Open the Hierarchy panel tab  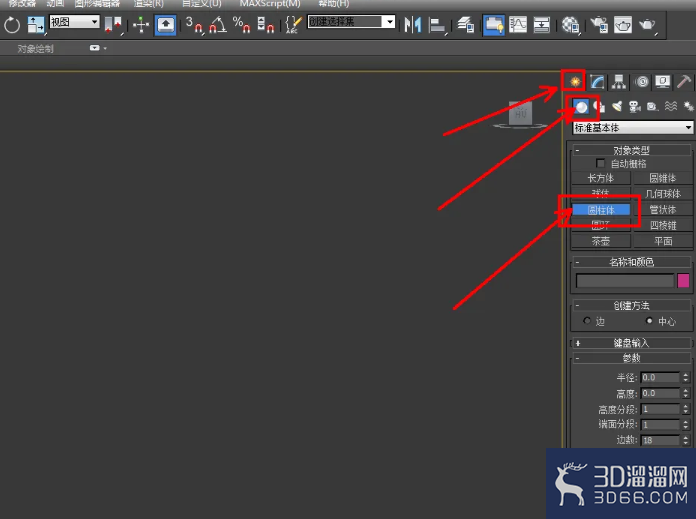[x=619, y=82]
